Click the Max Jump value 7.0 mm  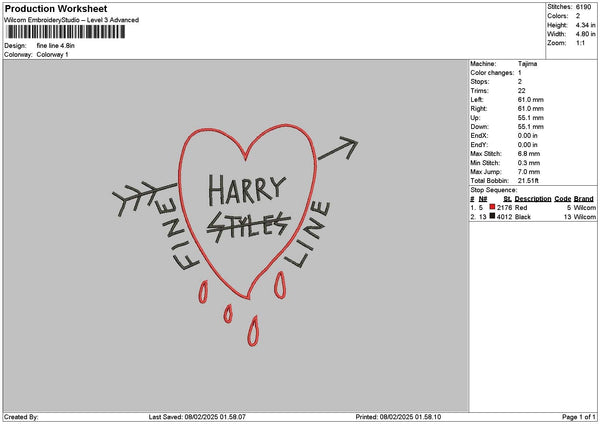[x=529, y=172]
